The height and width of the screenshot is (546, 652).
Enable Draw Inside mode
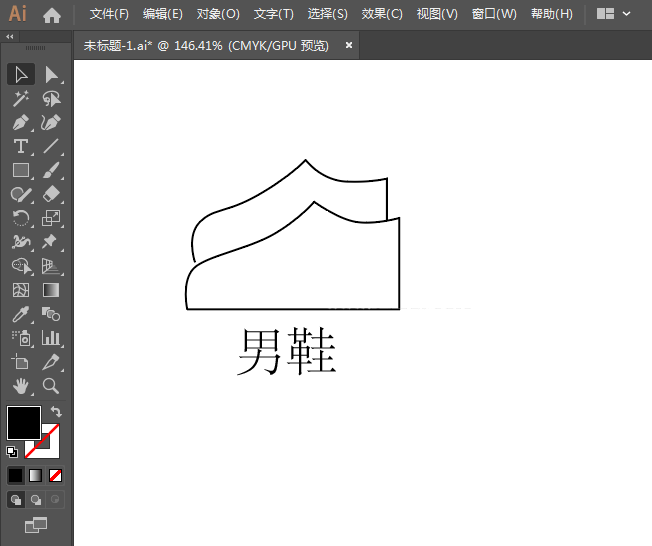coord(55,499)
